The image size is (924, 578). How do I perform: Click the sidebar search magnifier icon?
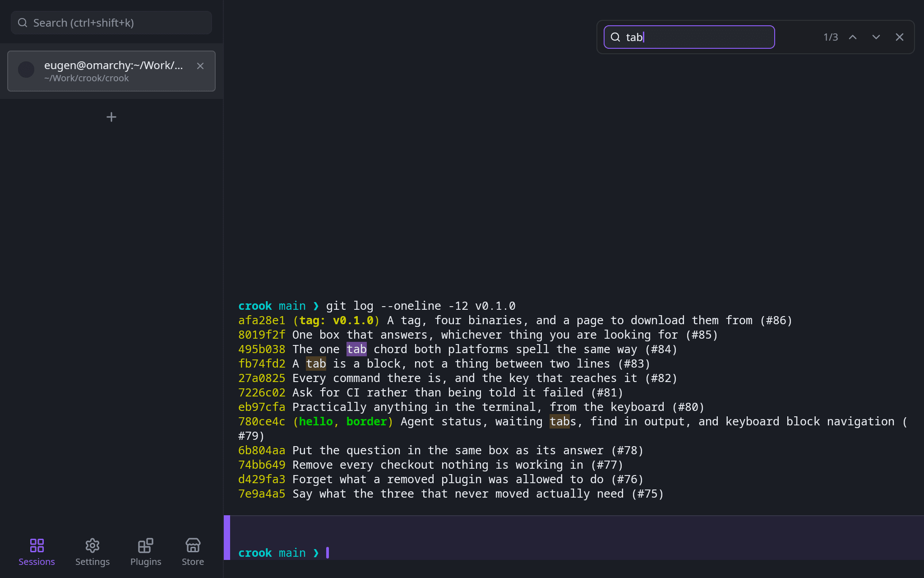(23, 23)
